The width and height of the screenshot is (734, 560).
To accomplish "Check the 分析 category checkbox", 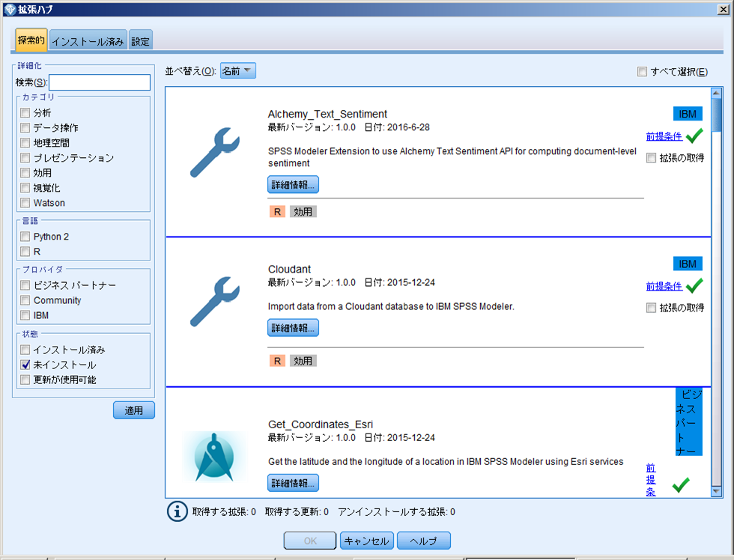I will pos(25,113).
